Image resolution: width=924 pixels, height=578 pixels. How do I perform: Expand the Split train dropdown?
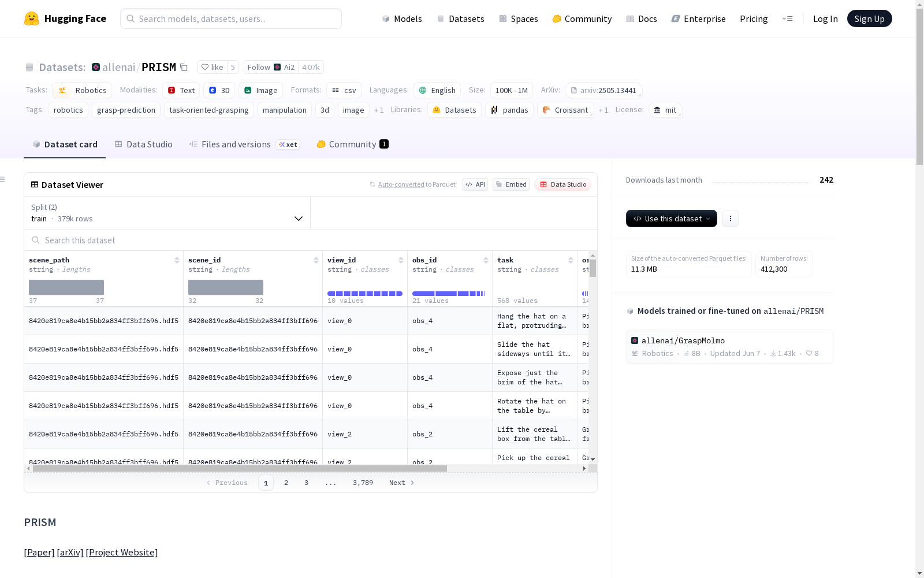tap(167, 213)
